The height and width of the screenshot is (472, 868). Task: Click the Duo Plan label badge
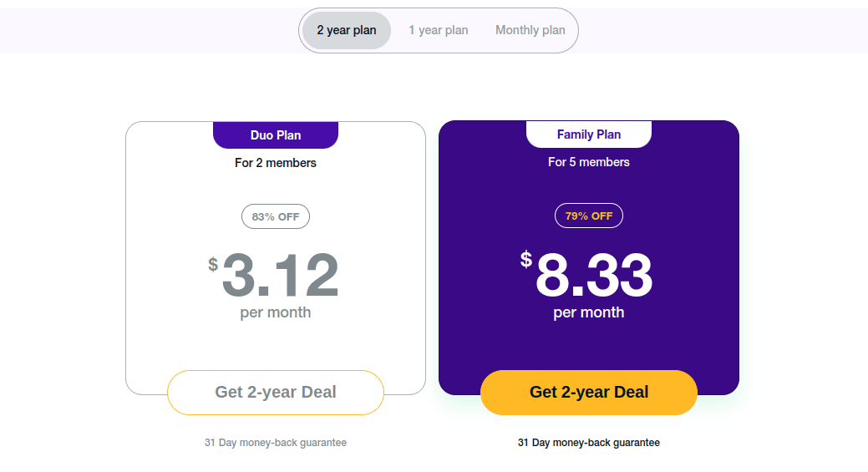point(276,135)
